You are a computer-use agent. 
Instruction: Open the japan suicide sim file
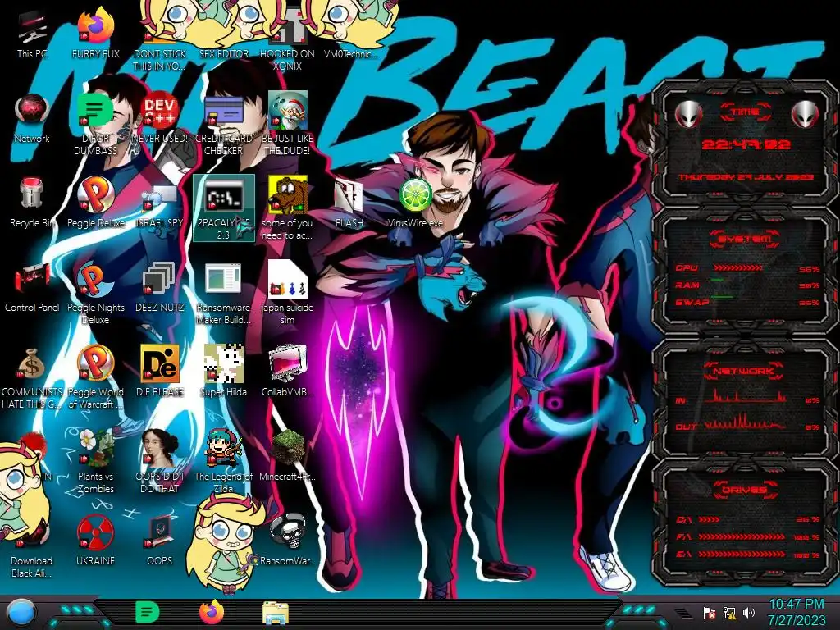pyautogui.click(x=287, y=293)
